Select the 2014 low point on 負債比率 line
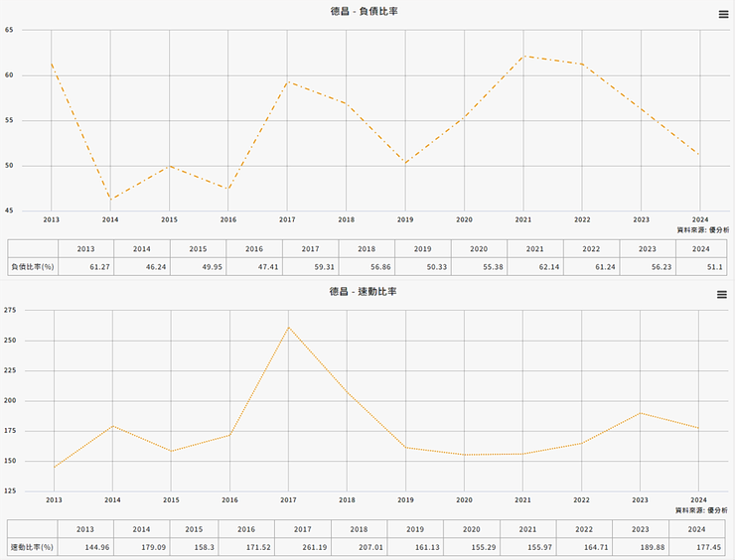 click(x=110, y=200)
